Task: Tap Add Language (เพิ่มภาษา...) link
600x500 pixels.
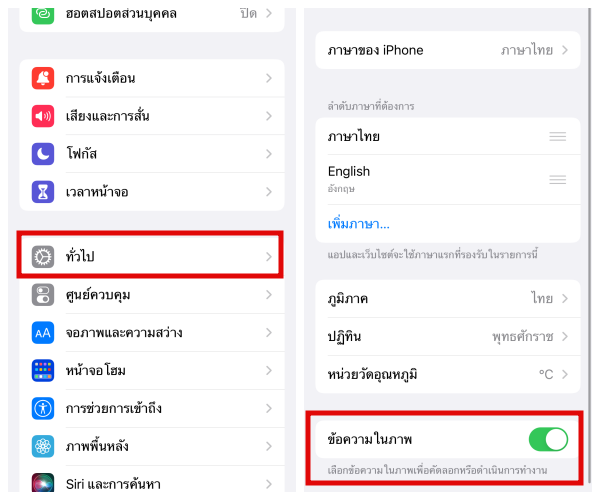Action: [x=359, y=222]
